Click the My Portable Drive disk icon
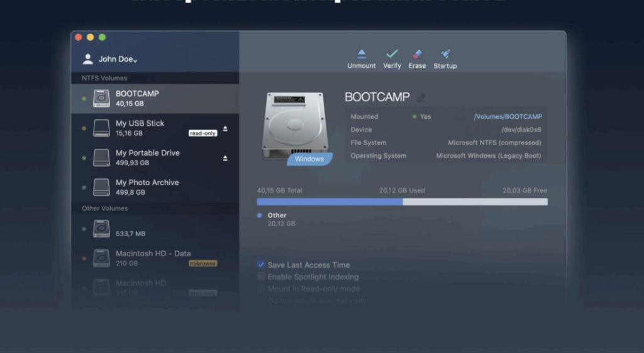644x353 pixels. pos(101,158)
